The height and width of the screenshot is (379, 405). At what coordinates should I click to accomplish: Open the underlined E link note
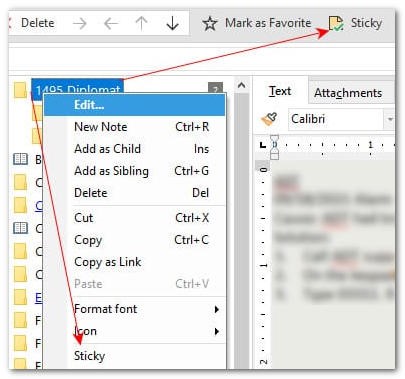(x=39, y=297)
